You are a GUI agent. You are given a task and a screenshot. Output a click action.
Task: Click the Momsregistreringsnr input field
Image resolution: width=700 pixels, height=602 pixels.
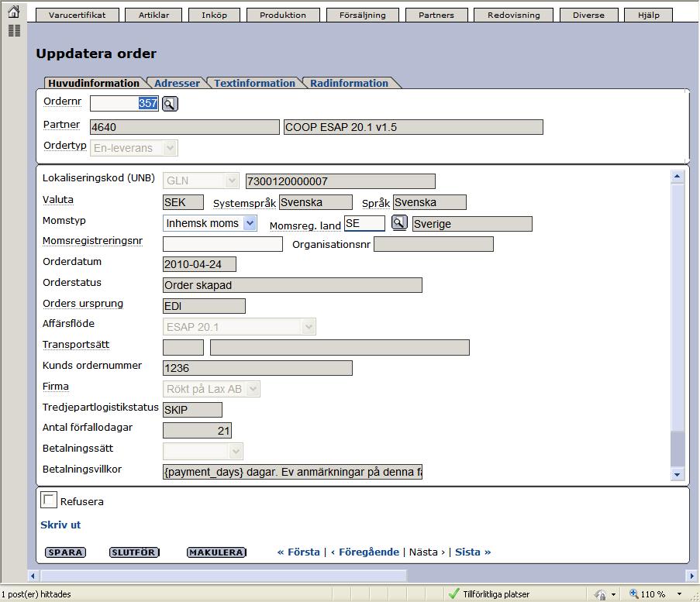(222, 244)
